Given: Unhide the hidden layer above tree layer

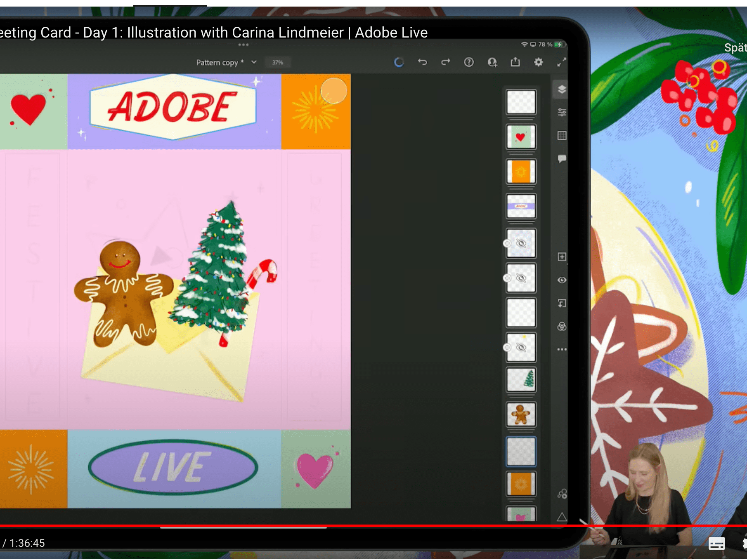Looking at the screenshot, I should point(521,347).
